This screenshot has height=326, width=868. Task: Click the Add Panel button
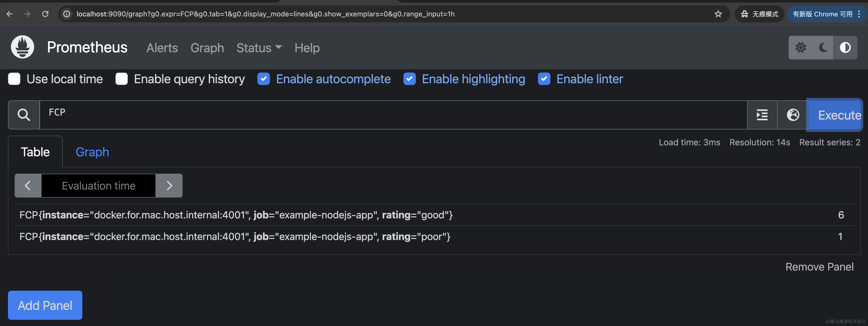[45, 305]
